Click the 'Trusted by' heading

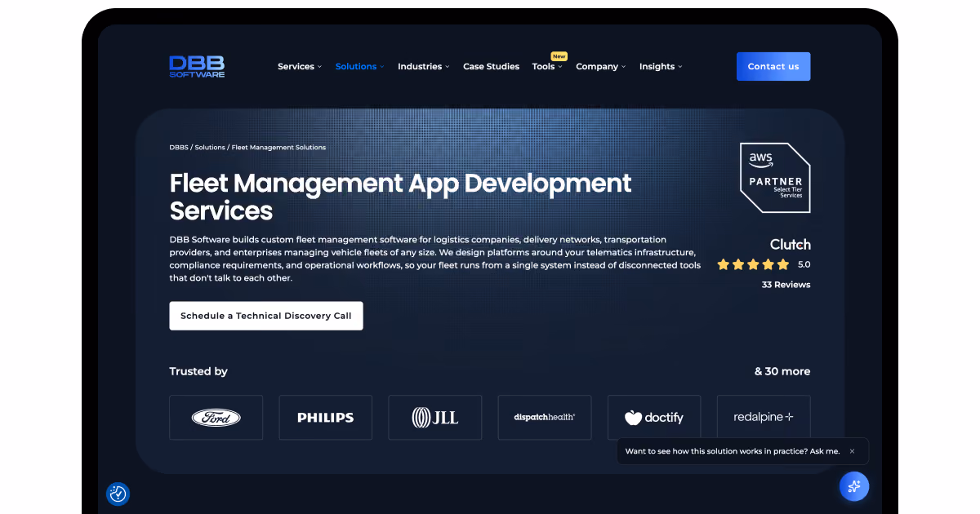pos(198,371)
